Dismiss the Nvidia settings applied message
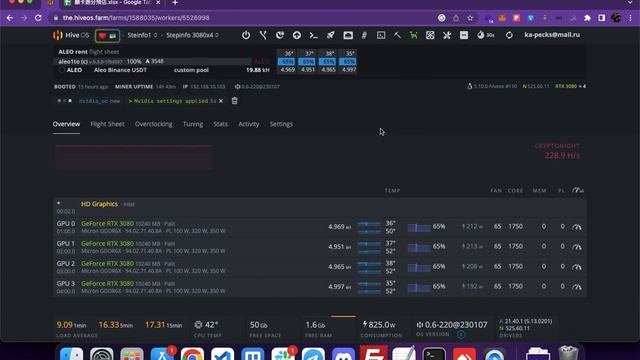Image resolution: width=640 pixels, height=360 pixels. click(221, 101)
